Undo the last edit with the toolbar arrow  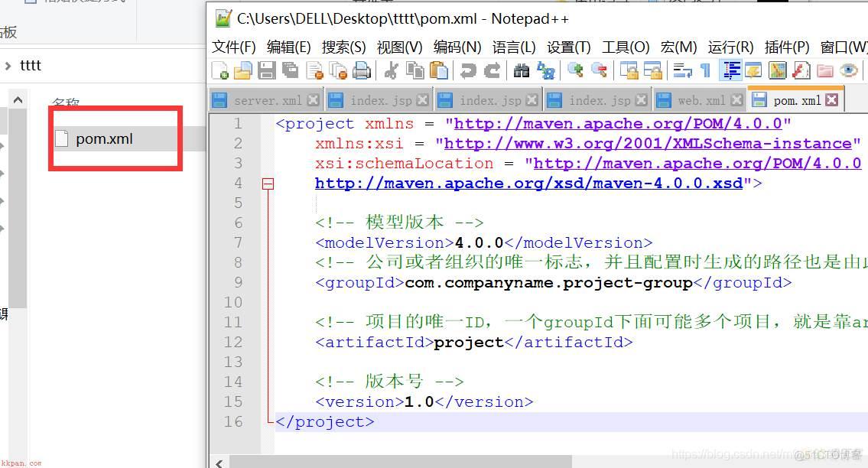468,70
